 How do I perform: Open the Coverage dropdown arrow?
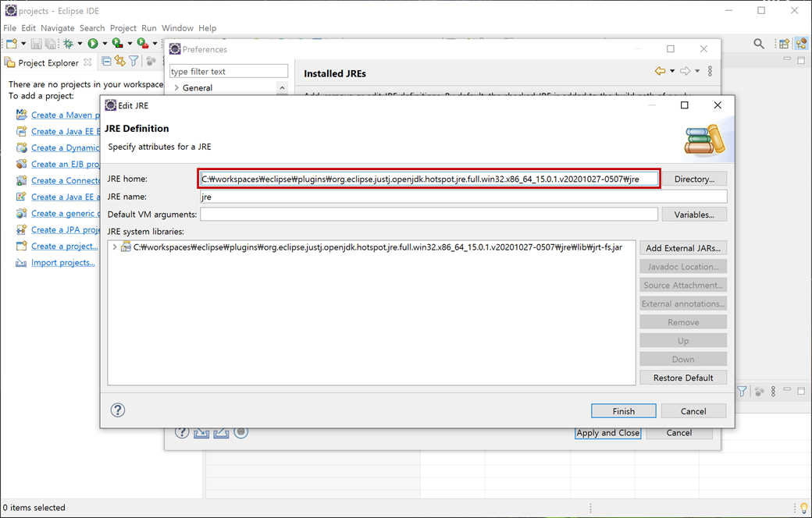click(130, 44)
